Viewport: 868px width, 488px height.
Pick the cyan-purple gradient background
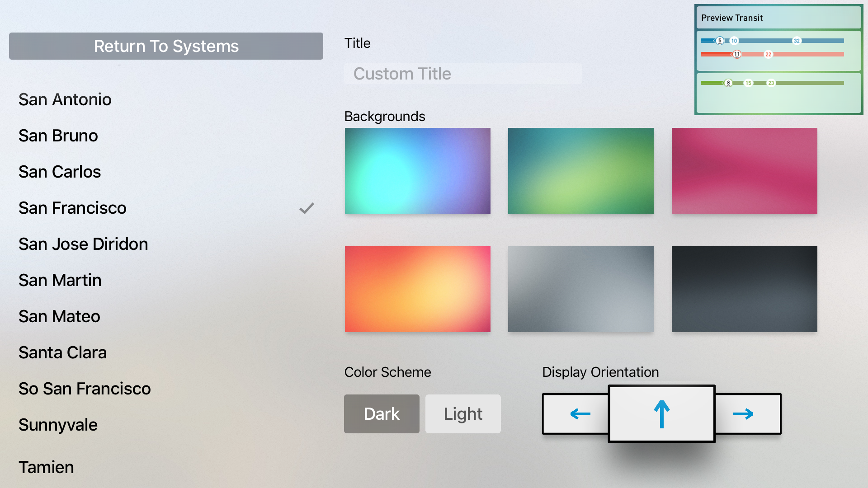(418, 171)
